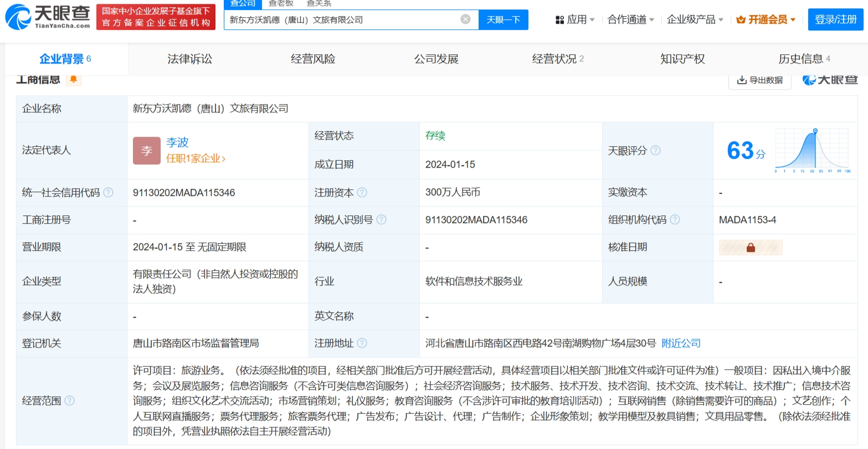Click help icon beside 注册资本

pos(362,193)
